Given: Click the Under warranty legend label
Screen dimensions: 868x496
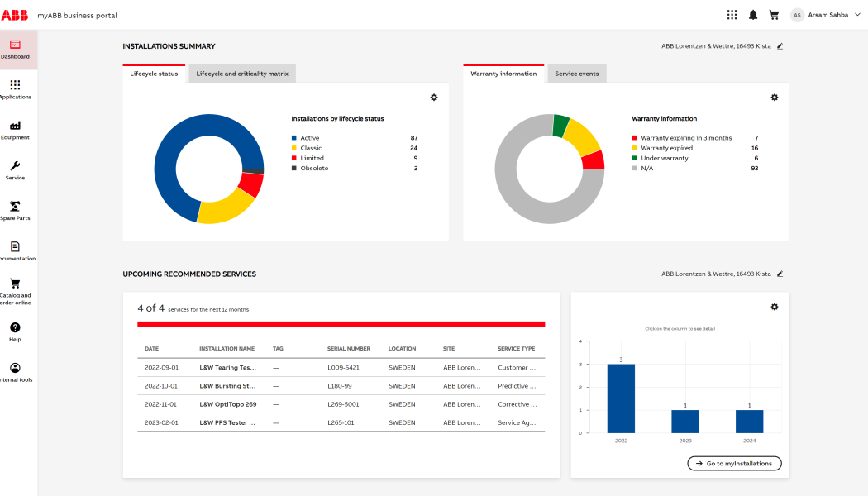Looking at the screenshot, I should tap(665, 158).
